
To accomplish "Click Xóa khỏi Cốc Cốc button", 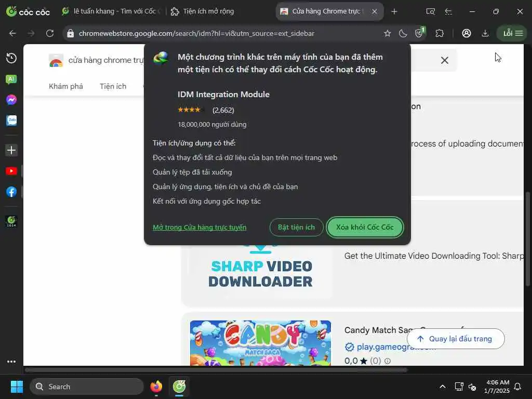I will pos(365,228).
